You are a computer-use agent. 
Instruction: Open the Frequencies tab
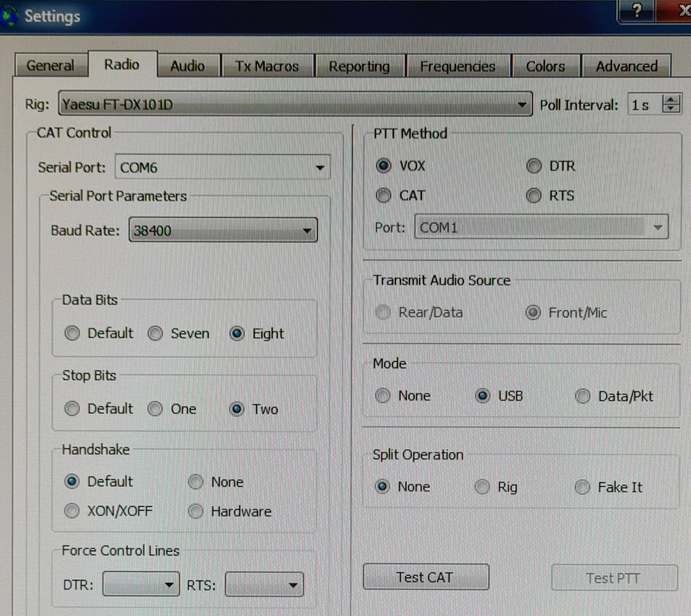click(x=458, y=66)
